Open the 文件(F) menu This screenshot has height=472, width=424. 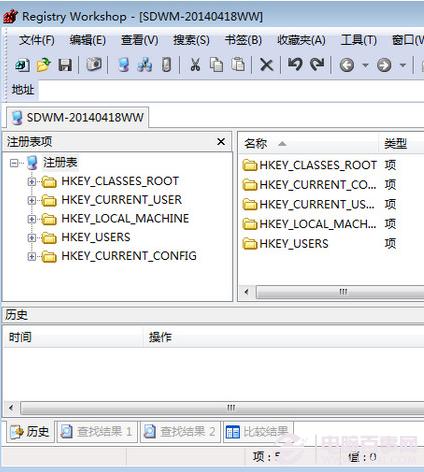click(x=37, y=40)
